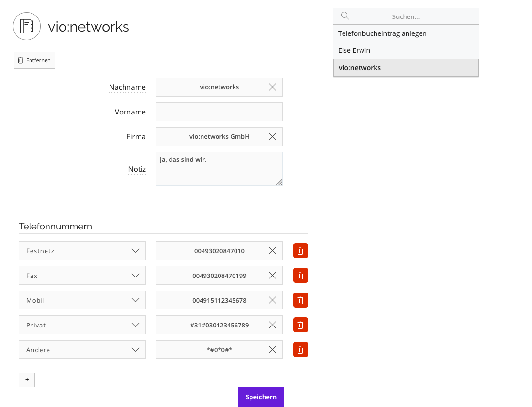Delete the Andere phone number row
The height and width of the screenshot is (407, 532).
(x=300, y=350)
